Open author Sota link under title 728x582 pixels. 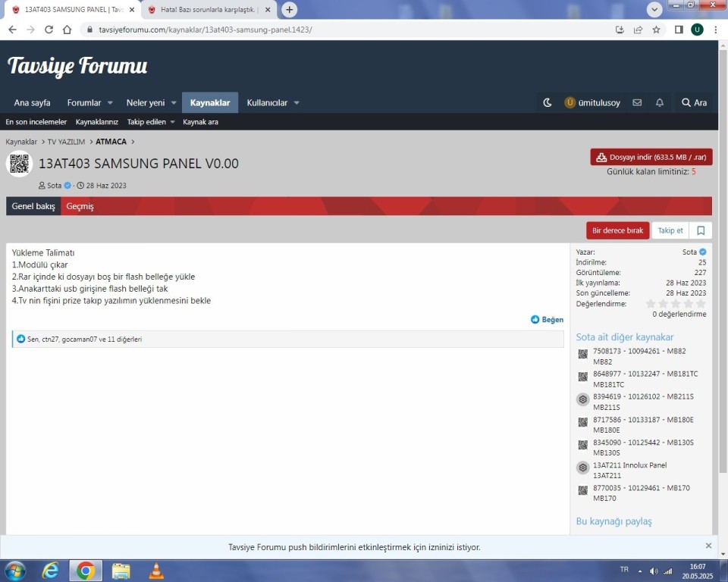pyautogui.click(x=55, y=186)
